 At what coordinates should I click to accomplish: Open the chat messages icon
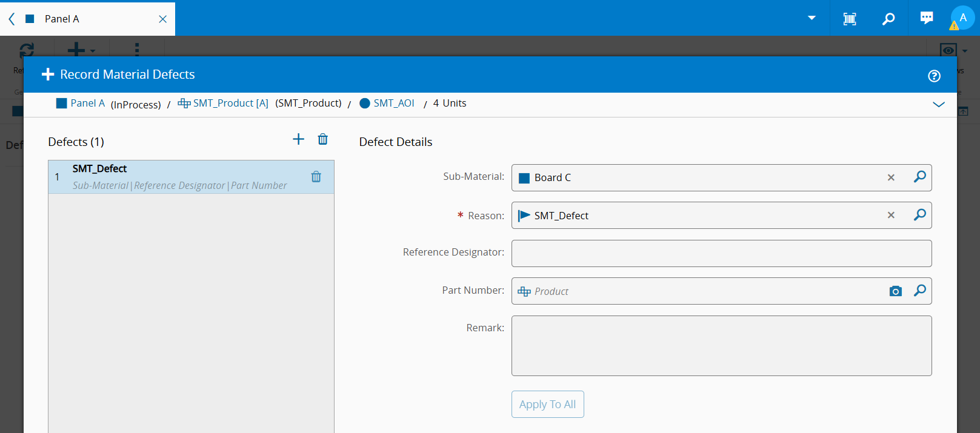point(926,18)
